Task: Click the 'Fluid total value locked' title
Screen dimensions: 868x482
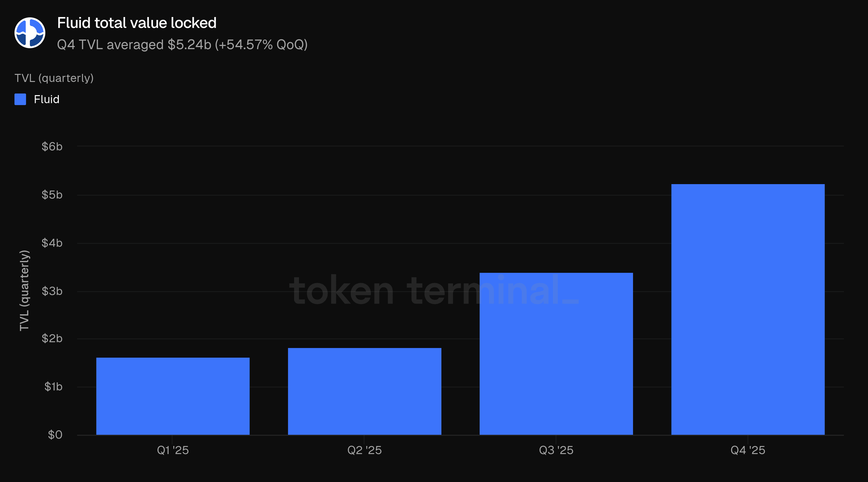Action: [x=136, y=23]
